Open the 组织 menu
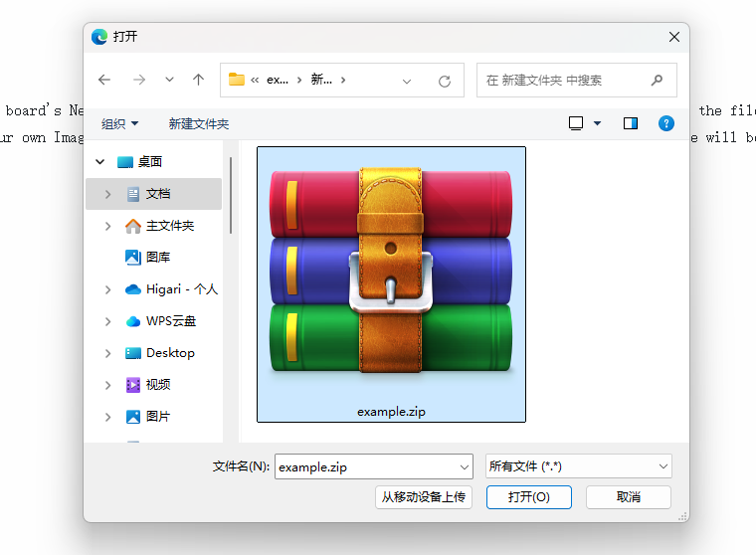Viewport: 756px width, 555px height. coord(119,124)
